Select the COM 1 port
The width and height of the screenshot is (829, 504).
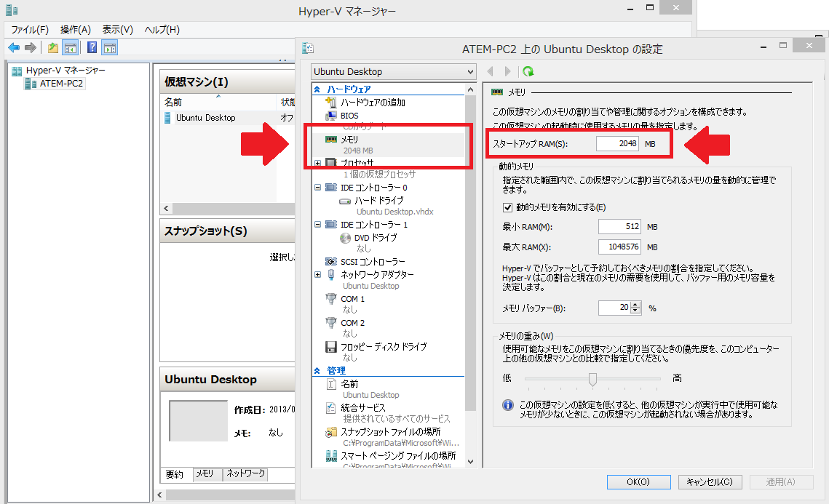[352, 298]
